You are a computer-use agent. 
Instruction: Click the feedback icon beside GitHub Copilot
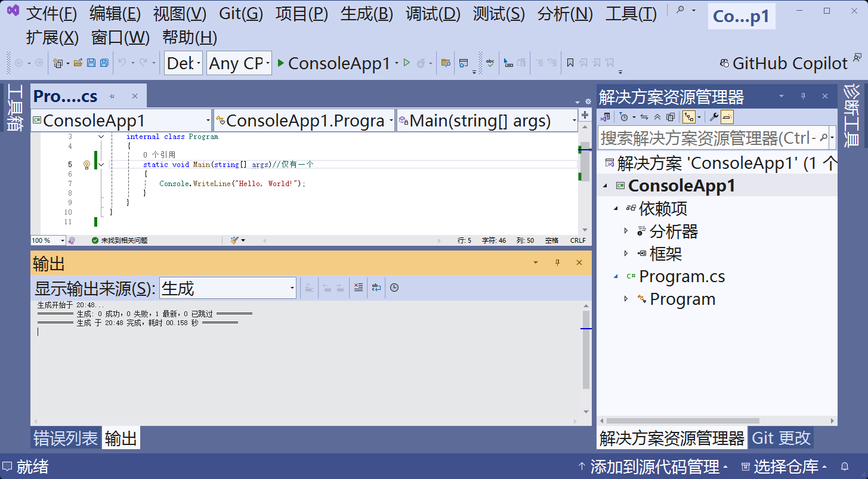pos(857,57)
